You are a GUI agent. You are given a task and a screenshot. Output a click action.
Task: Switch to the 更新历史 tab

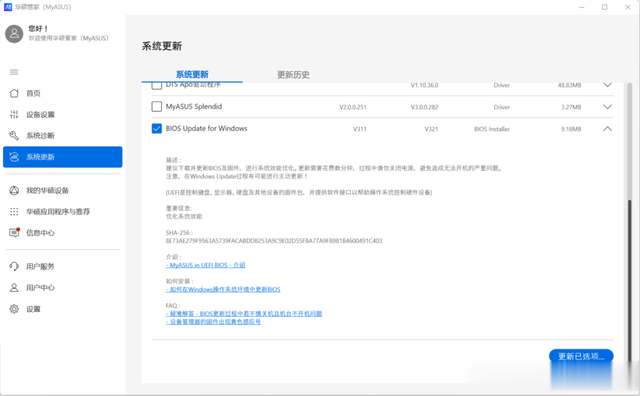point(293,75)
